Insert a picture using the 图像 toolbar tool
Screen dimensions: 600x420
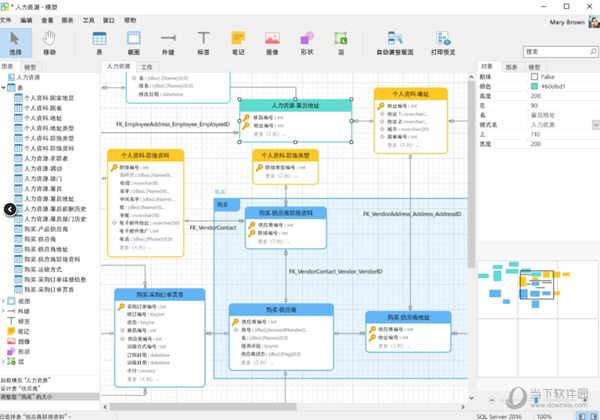point(272,43)
